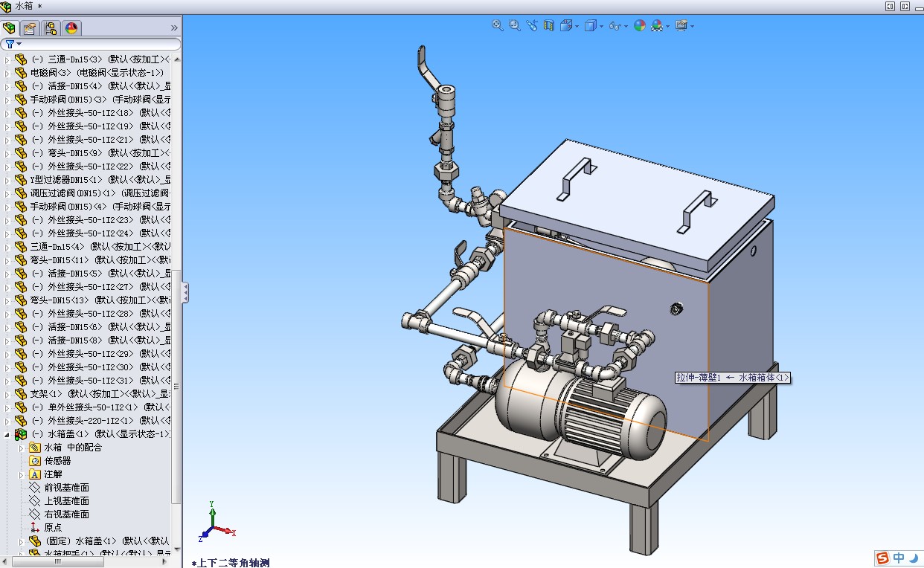This screenshot has height=568, width=924.
Task: Click View Settings monitor icon
Action: [x=681, y=25]
